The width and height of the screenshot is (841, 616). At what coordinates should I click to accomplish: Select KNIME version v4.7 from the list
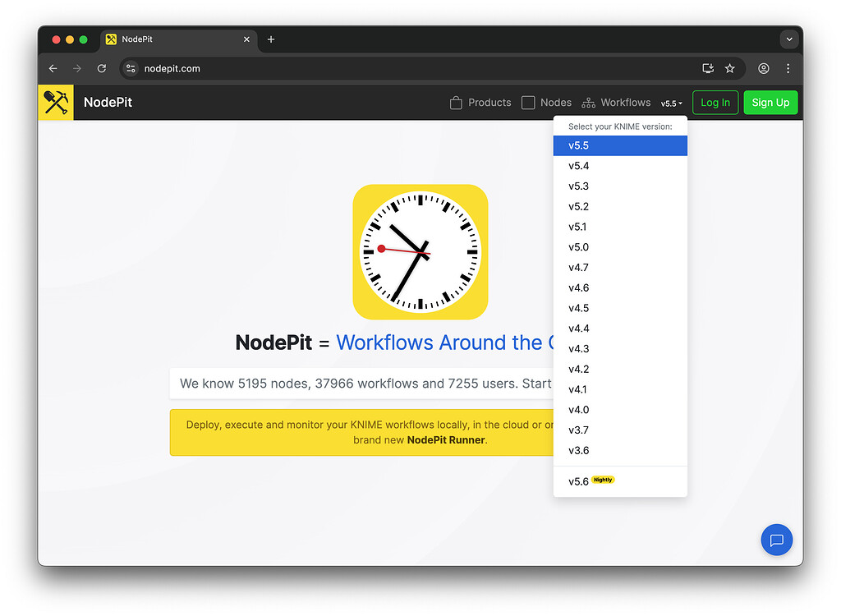coord(578,267)
